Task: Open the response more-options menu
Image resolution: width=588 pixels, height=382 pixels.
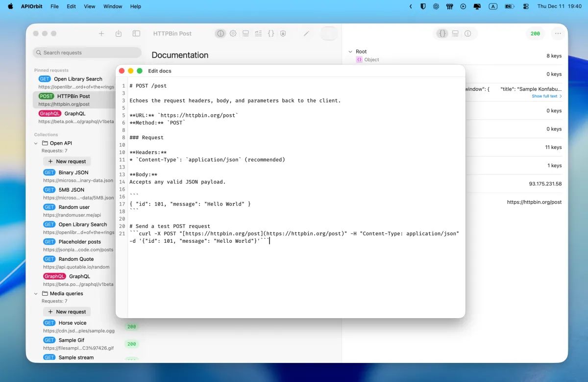Action: pos(557,33)
